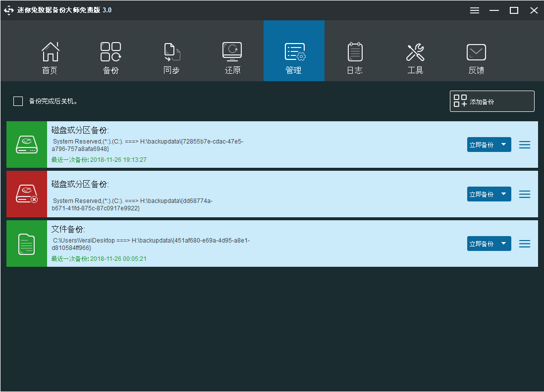Enable 备份完成后关机 shutdown checkbox
The height and width of the screenshot is (392, 544).
coord(18,101)
